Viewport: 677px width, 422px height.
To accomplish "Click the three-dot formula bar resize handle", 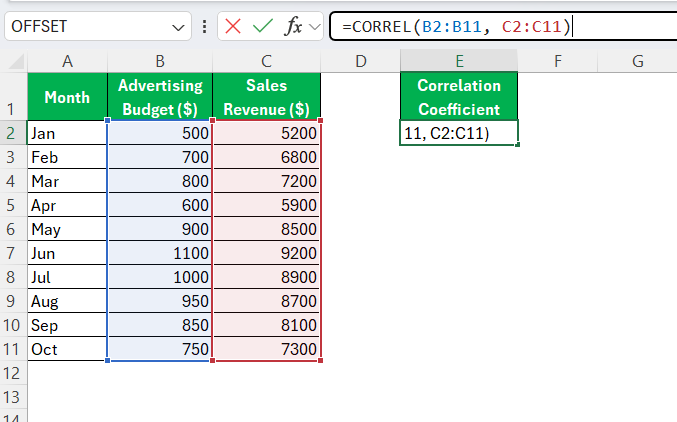I will (x=204, y=27).
